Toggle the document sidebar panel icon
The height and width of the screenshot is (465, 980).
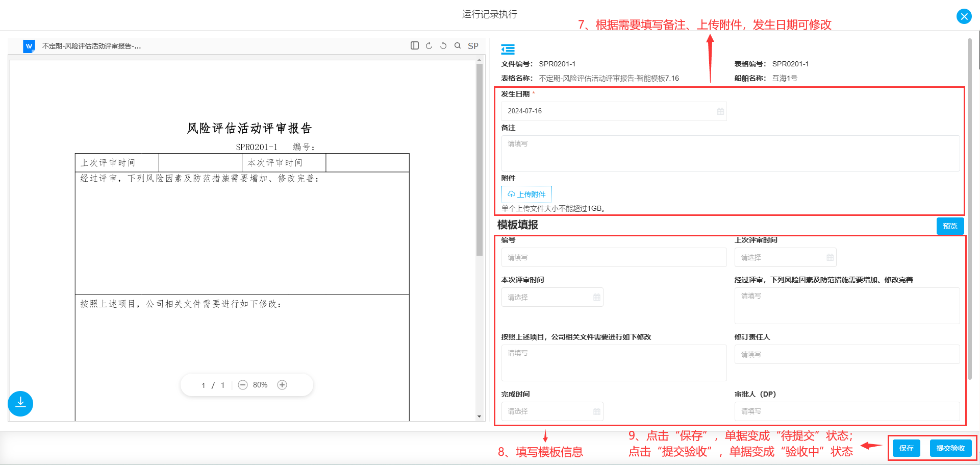coord(415,45)
